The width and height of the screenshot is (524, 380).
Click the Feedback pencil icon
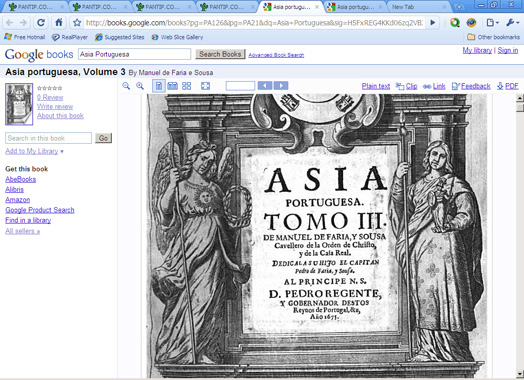pos(456,86)
